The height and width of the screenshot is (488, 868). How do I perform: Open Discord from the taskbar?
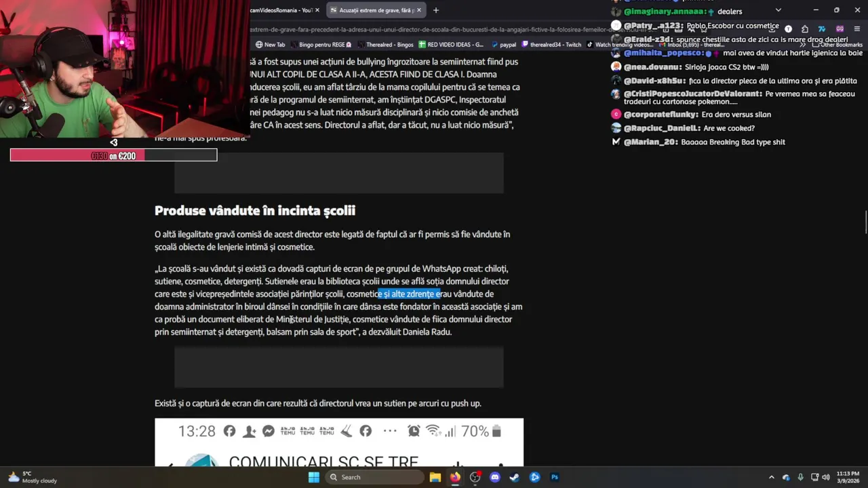[x=495, y=477]
